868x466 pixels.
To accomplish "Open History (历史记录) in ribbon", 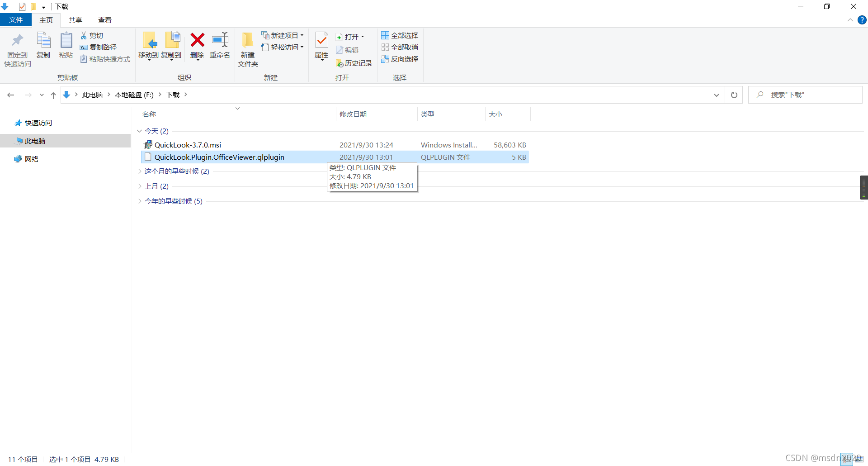I will coord(354,63).
